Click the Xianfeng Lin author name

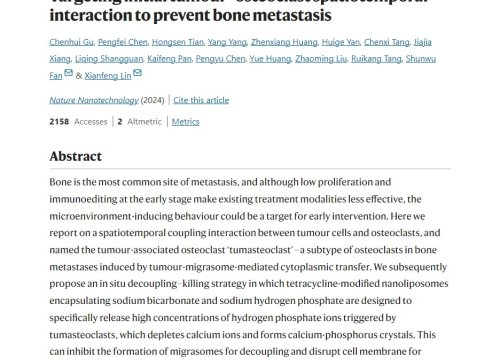108,76
